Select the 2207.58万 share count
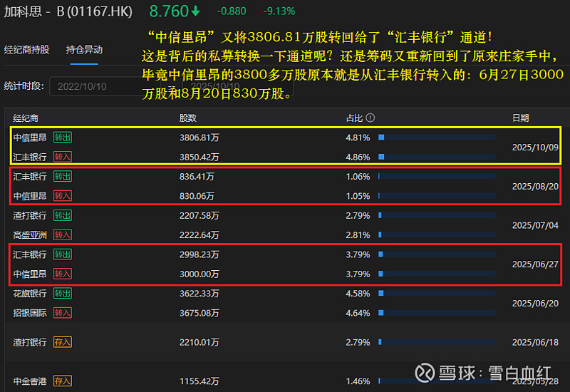 coord(199,216)
